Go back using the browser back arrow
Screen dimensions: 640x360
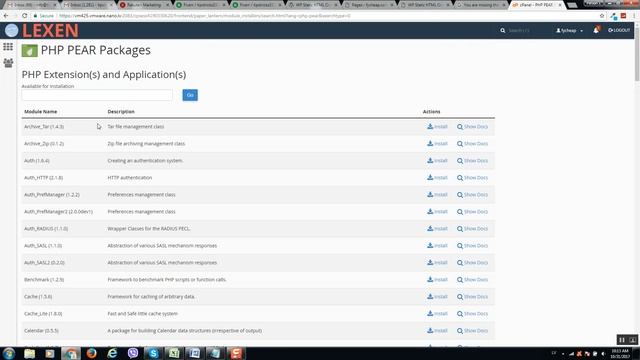(6, 16)
